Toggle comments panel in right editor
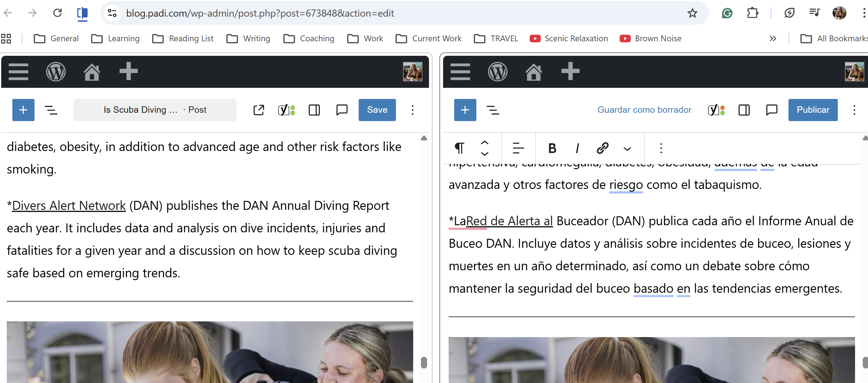Viewport: 868px width, 383px height. [x=771, y=110]
